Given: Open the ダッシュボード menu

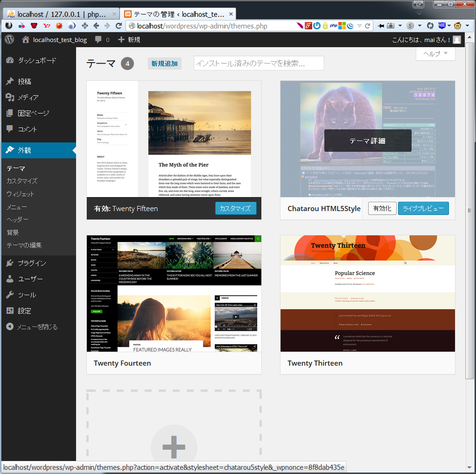Looking at the screenshot, I should pos(38,60).
